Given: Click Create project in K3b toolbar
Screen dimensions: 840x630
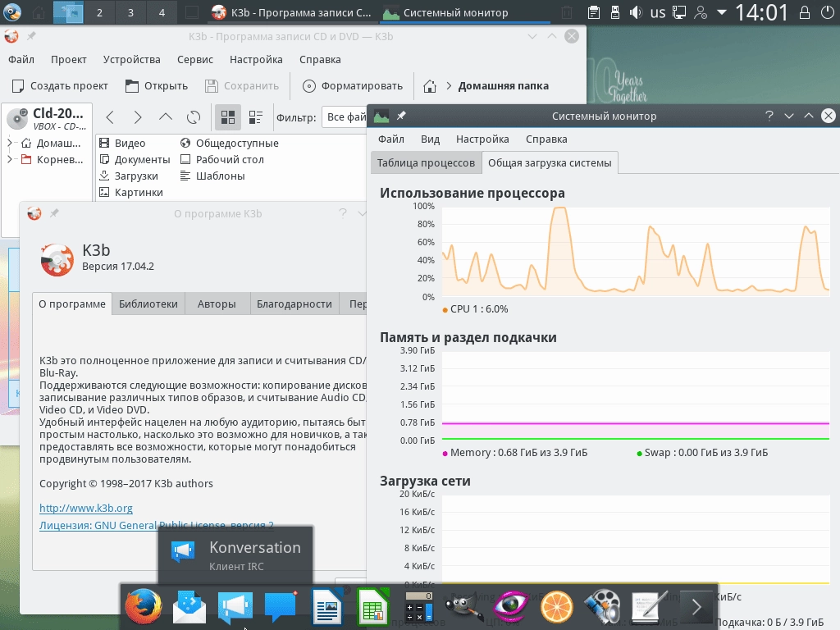Looking at the screenshot, I should click(x=60, y=85).
